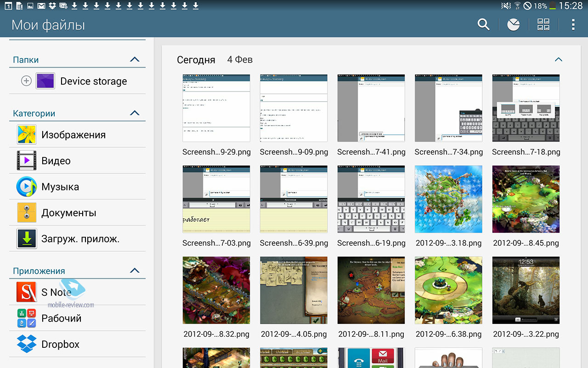Open the Музыка category icon
Image resolution: width=588 pixels, height=368 pixels.
pos(27,187)
